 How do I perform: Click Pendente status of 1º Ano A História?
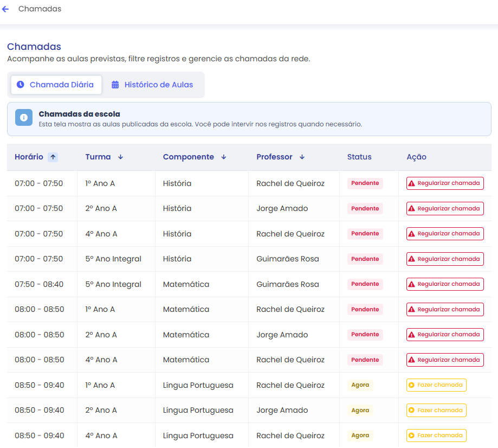(x=365, y=183)
